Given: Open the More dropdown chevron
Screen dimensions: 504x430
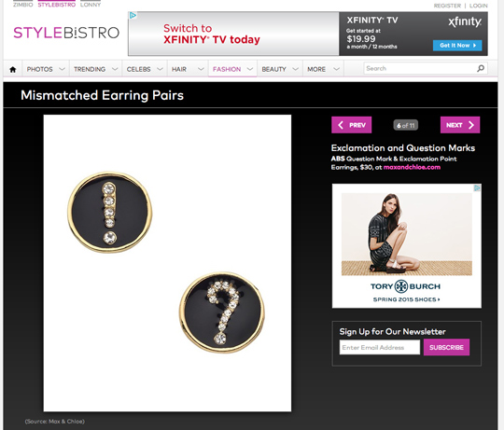Looking at the screenshot, I should tap(336, 69).
